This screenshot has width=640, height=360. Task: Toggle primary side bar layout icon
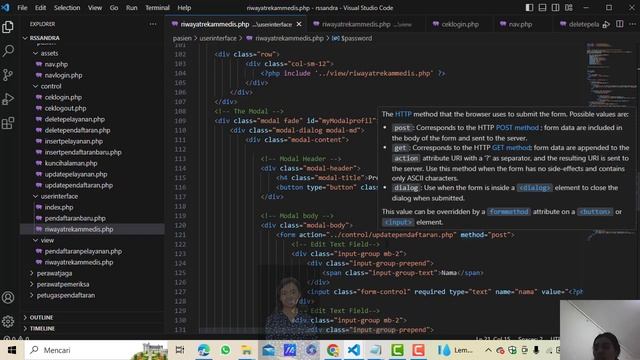[x=529, y=8]
